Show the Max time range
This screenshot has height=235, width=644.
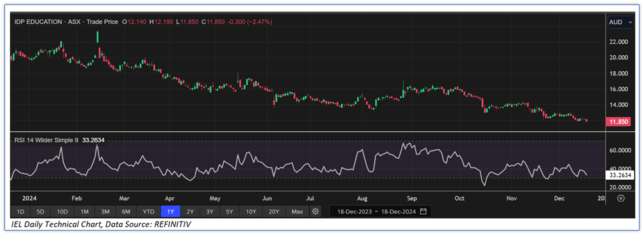click(x=297, y=211)
